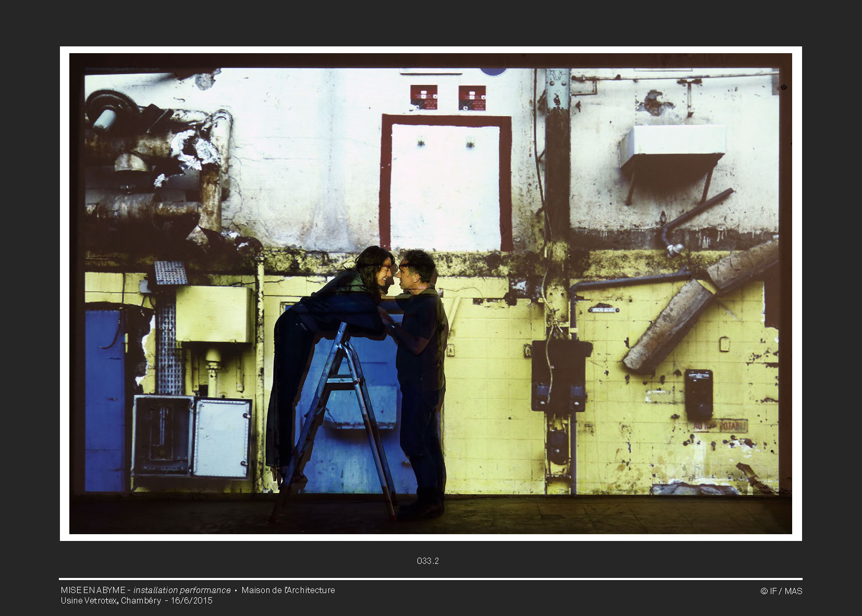Image resolution: width=862 pixels, height=616 pixels.
Task: Click the date 16/6/2015
Action: (x=192, y=600)
